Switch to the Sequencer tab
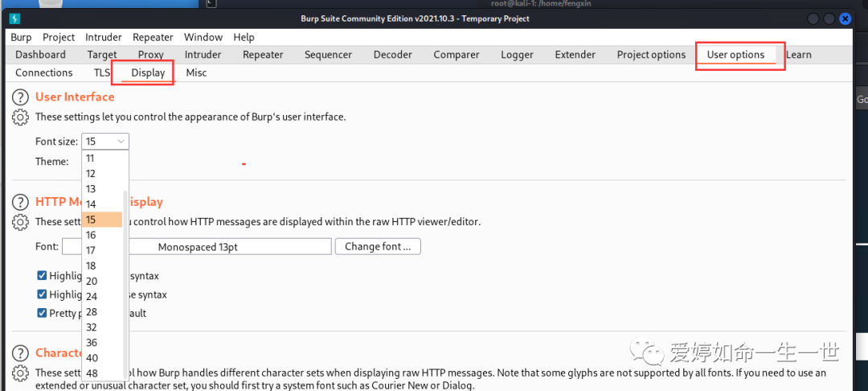Screen dimensions: 868x391 tap(328, 54)
